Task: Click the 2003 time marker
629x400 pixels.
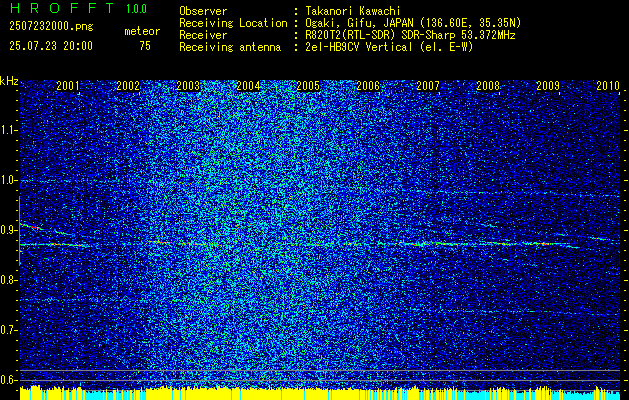Action: (x=188, y=85)
